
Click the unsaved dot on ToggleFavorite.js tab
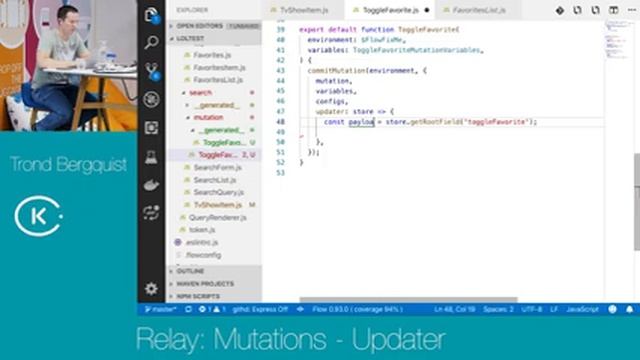tap(427, 10)
